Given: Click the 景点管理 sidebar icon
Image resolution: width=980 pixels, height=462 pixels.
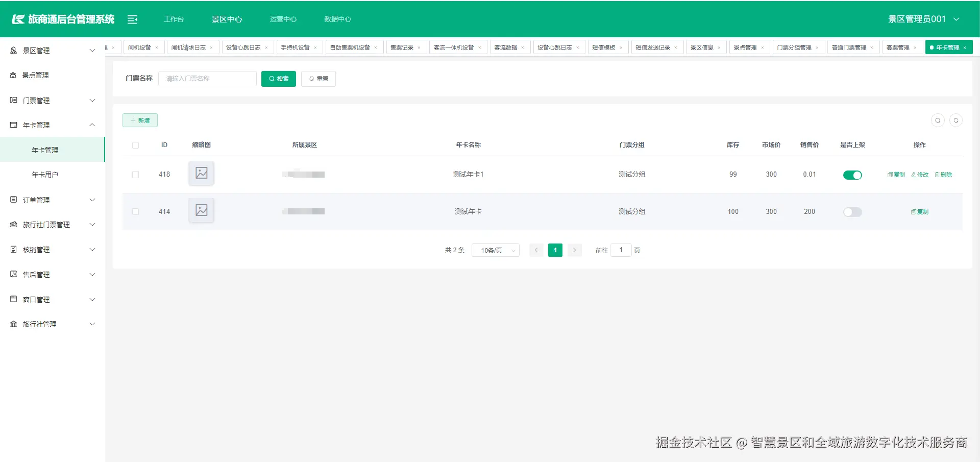Looking at the screenshot, I should point(13,75).
